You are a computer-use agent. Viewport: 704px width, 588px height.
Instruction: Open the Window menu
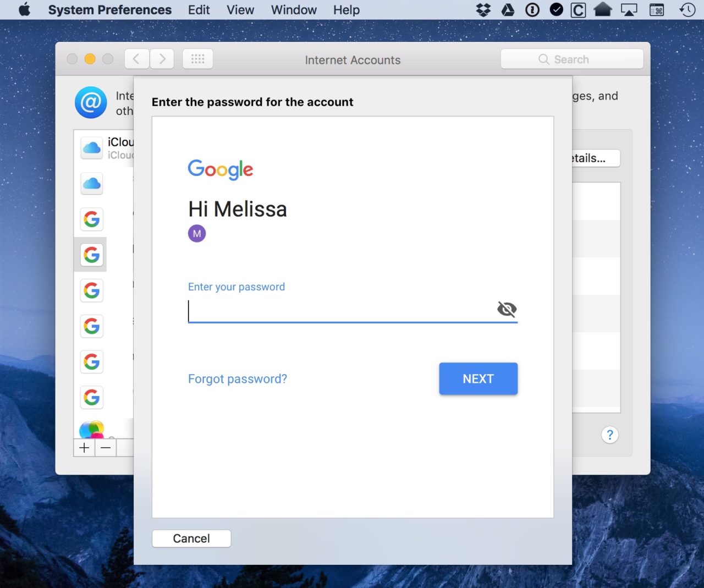tap(294, 10)
